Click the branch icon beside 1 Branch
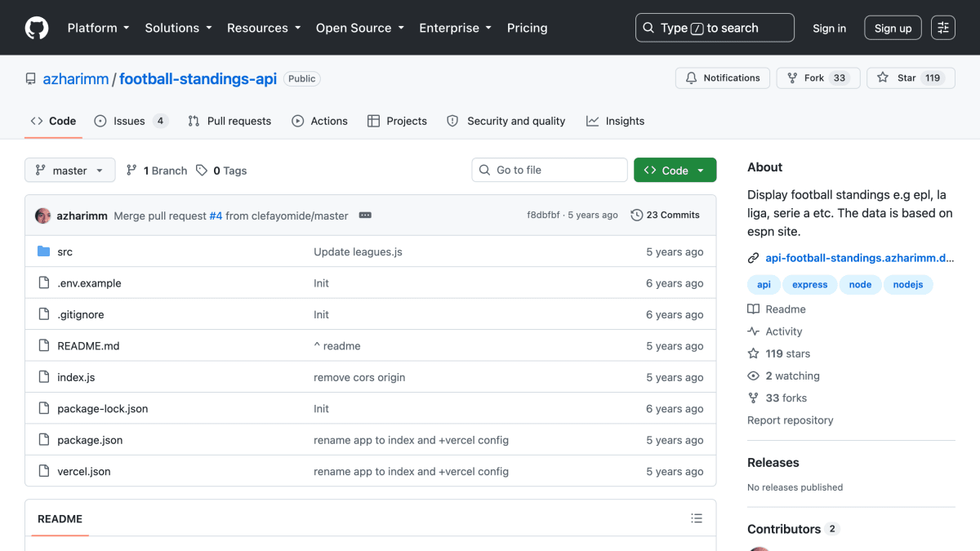This screenshot has width=980, height=551. pos(131,171)
